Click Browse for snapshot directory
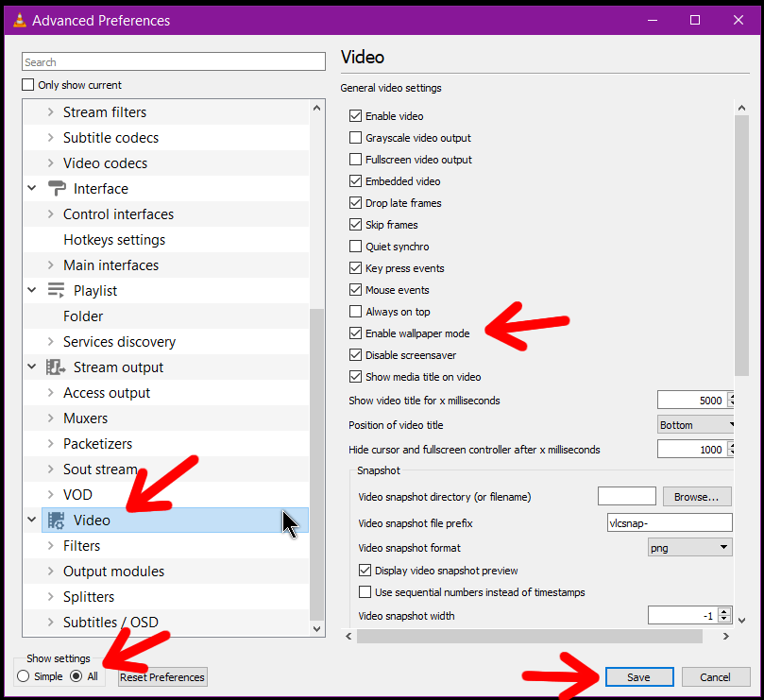 coord(697,496)
